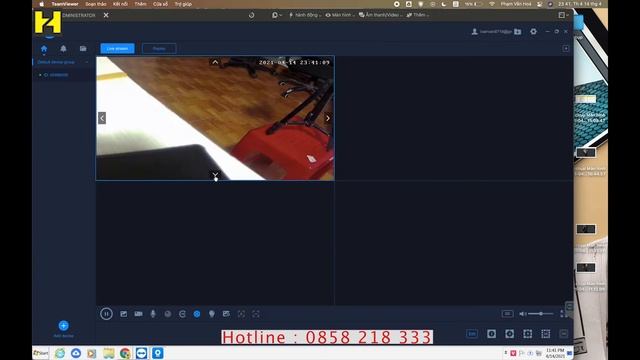
Task: Open the Soạn thảo menu
Action: [x=96, y=4]
